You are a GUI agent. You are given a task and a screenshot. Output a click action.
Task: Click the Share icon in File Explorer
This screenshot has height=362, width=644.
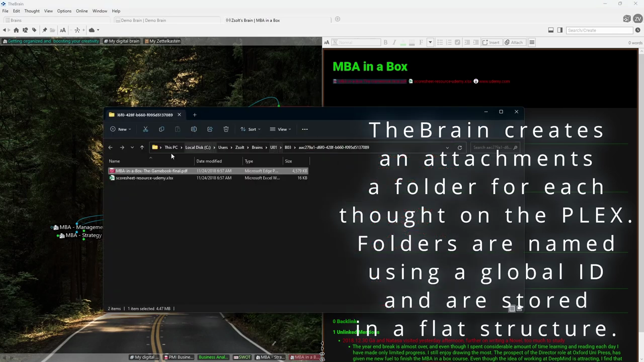210,129
